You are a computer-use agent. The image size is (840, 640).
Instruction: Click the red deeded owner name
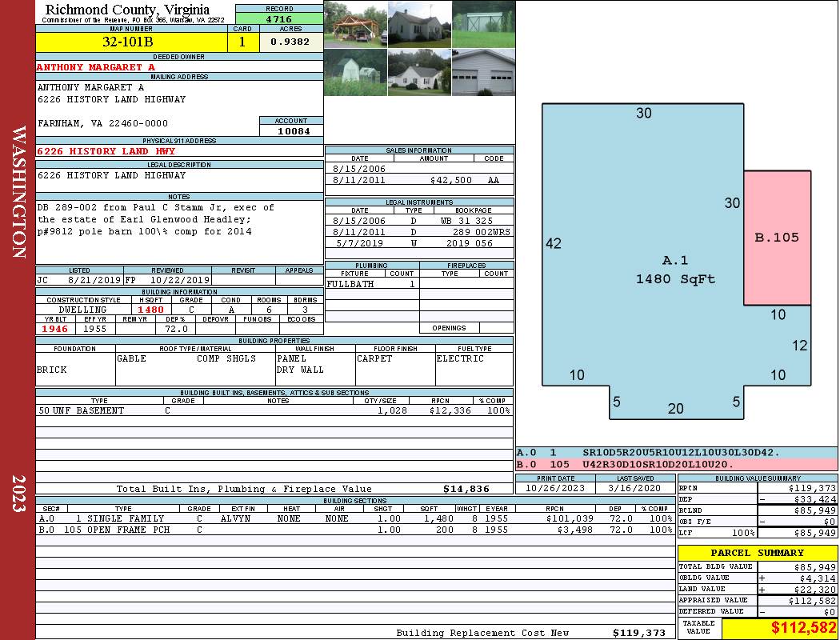96,67
